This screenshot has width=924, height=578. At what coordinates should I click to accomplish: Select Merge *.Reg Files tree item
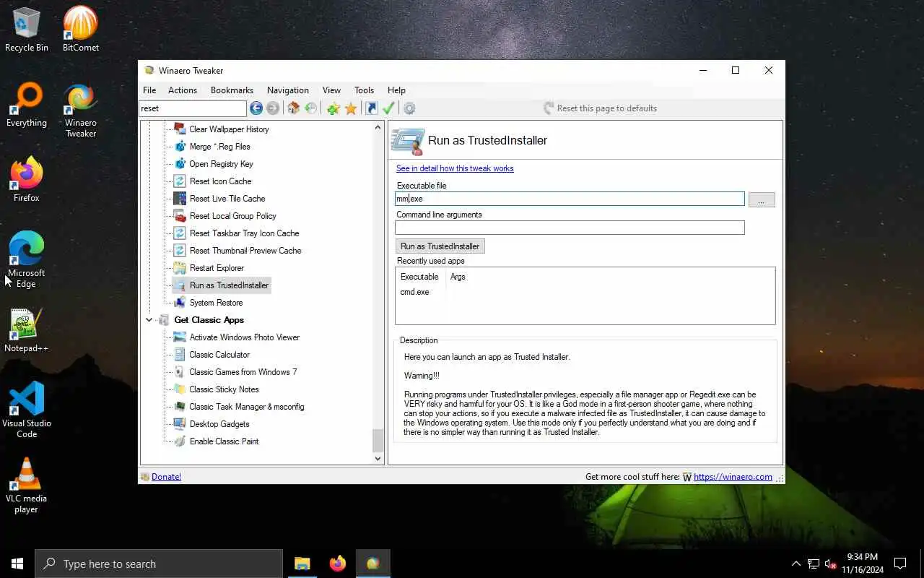pyautogui.click(x=219, y=147)
